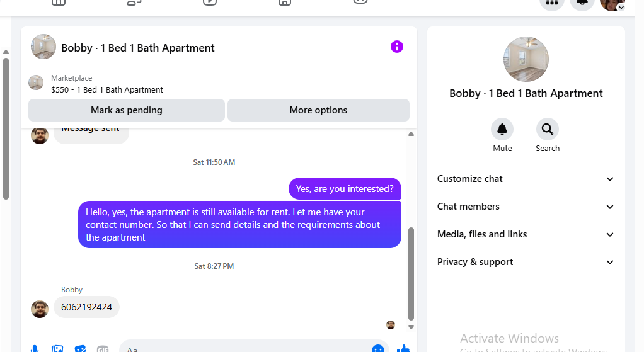Click the More options button
Viewport: 644px width, 352px height.
coord(318,110)
